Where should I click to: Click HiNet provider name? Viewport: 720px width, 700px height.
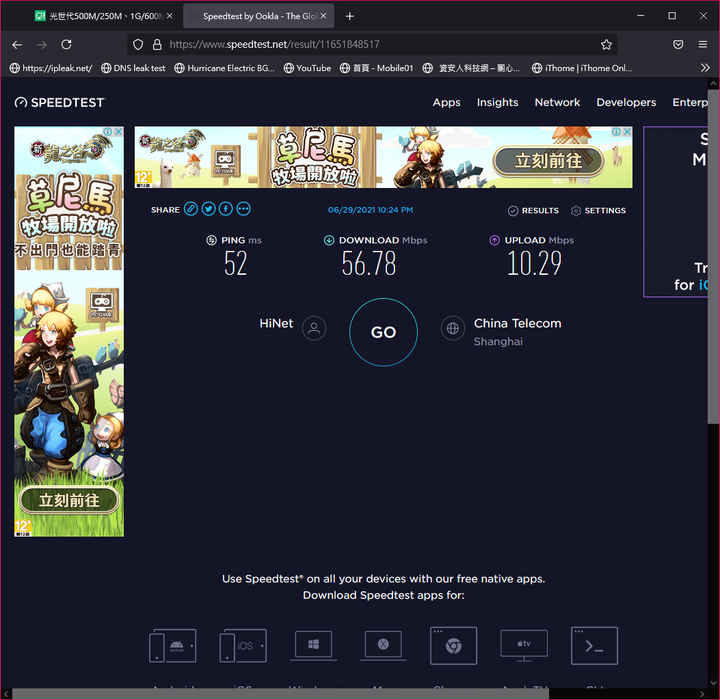coord(276,323)
